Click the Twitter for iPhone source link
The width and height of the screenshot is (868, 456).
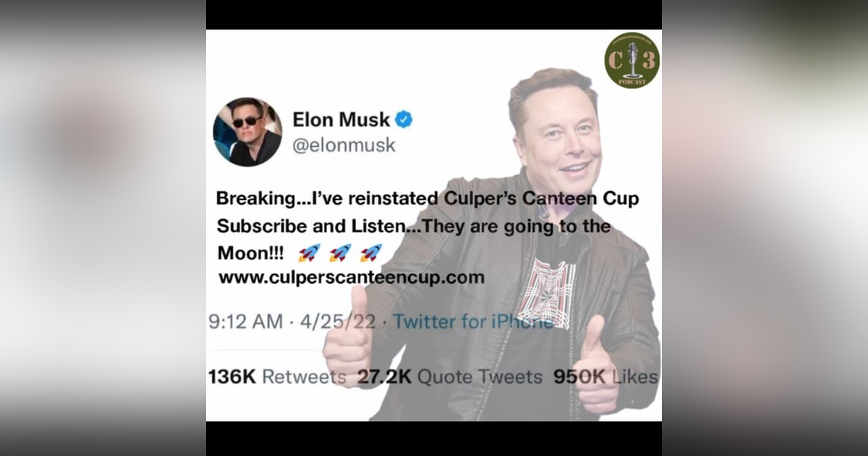click(x=473, y=322)
